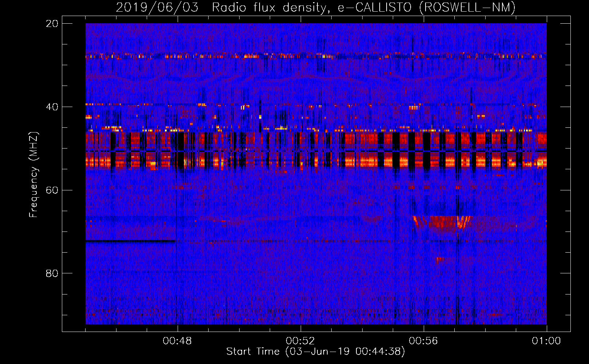The height and width of the screenshot is (364, 589).
Task: Click the 20 frequency tick label
Action: (x=52, y=24)
